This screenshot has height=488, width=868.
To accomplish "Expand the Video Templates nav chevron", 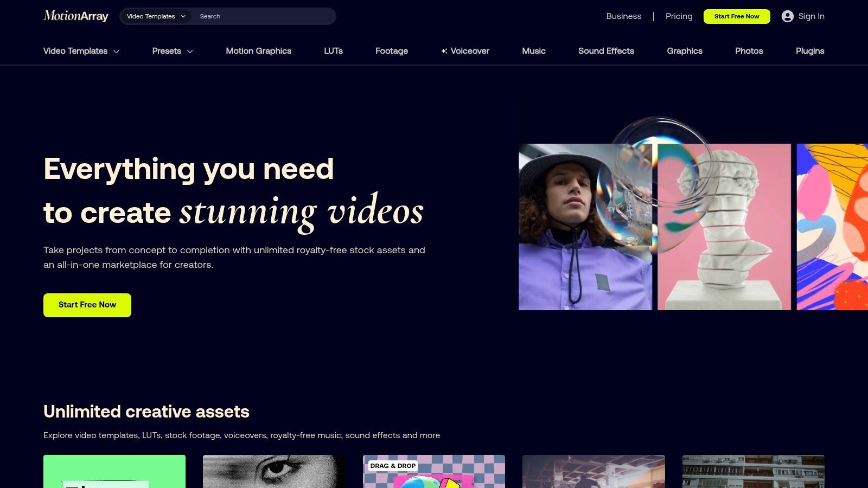I will [116, 52].
